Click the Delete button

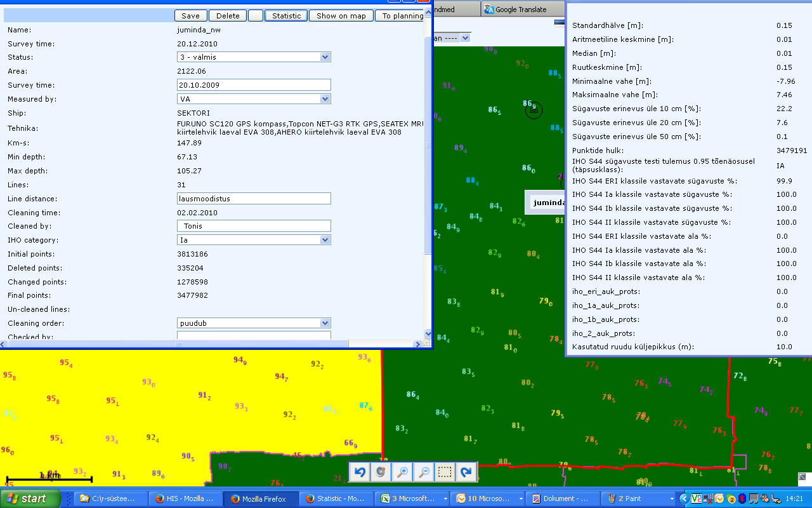point(228,16)
